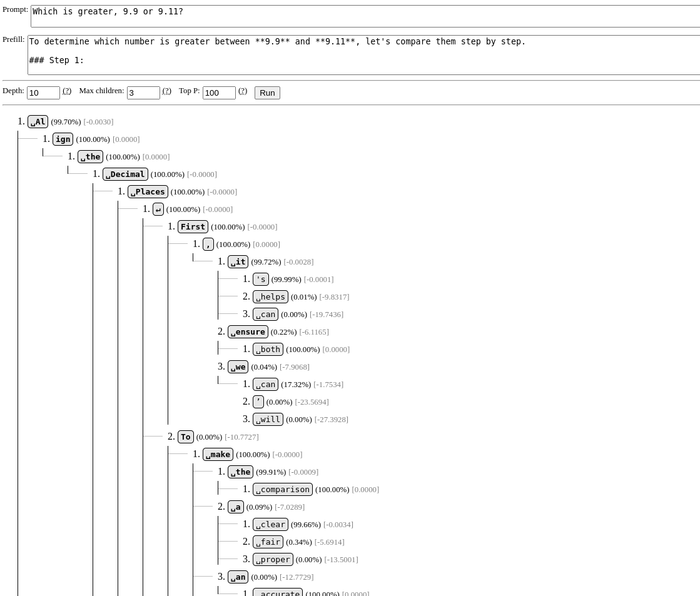Select the '␣Decimal' token node
Viewport: 700px width, 596px height.
pyautogui.click(x=125, y=174)
